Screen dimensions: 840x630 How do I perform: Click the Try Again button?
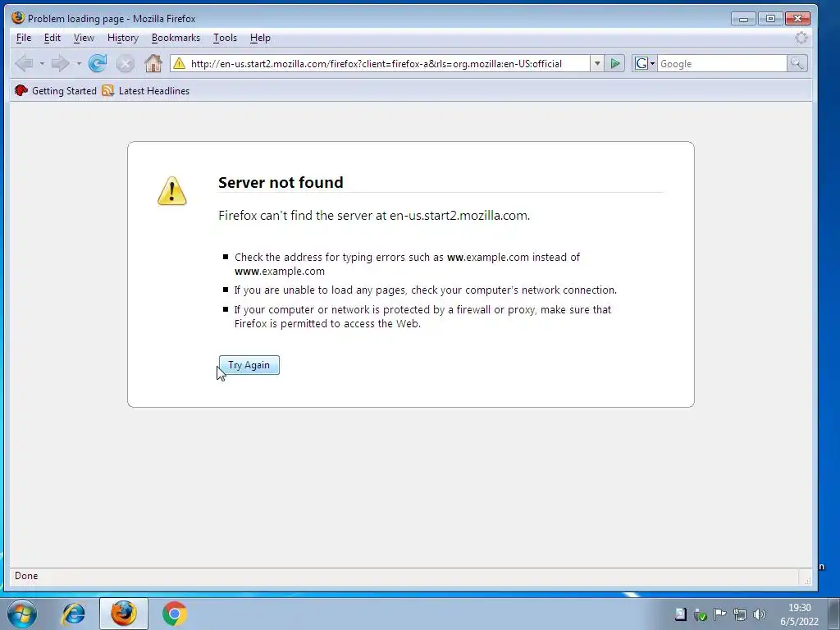249,365
